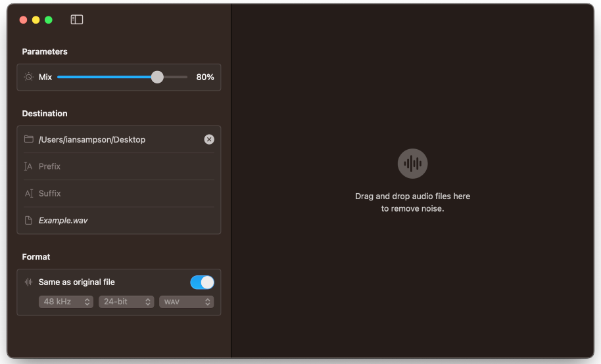Click the waveform icon beside Same as original
Screen dimensions: 601x364
pyautogui.click(x=29, y=282)
